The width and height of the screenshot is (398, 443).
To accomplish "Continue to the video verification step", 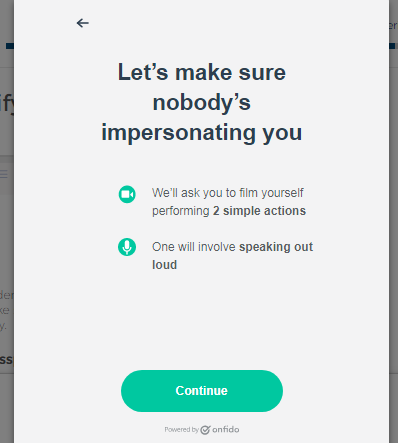I will point(202,391).
